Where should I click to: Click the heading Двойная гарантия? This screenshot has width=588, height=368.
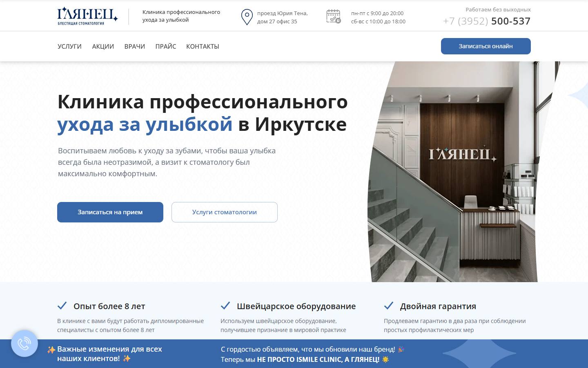[x=438, y=306]
